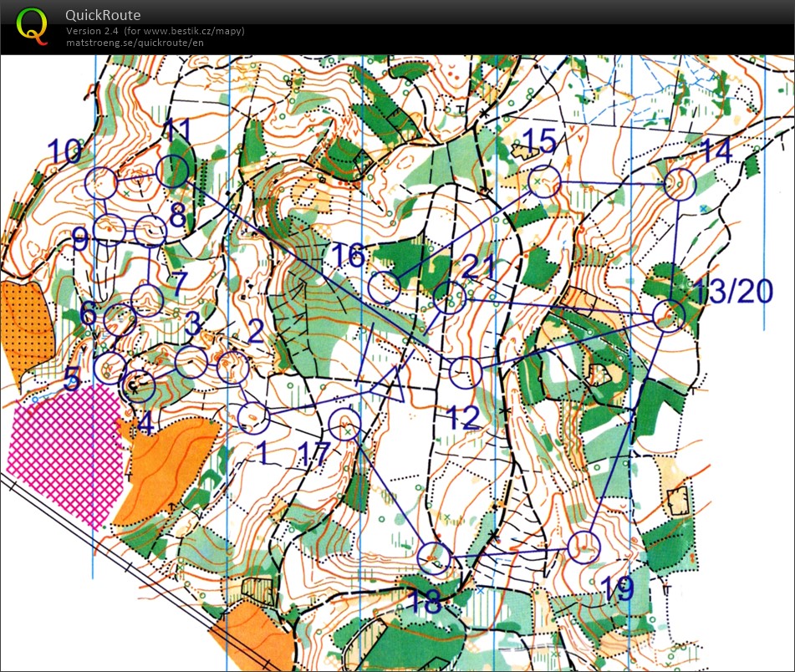
Task: Click the control 14 circle
Action: coord(680,185)
